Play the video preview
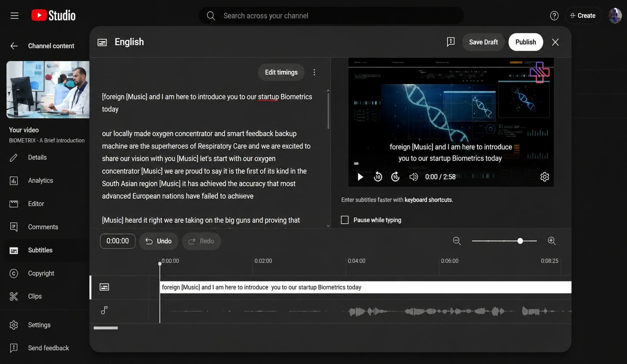This screenshot has height=364, width=627. (x=360, y=177)
